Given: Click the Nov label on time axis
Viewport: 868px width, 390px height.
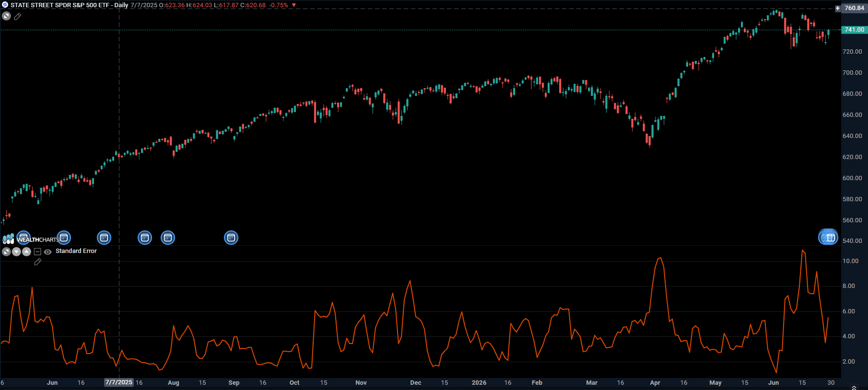Looking at the screenshot, I should 361,383.
